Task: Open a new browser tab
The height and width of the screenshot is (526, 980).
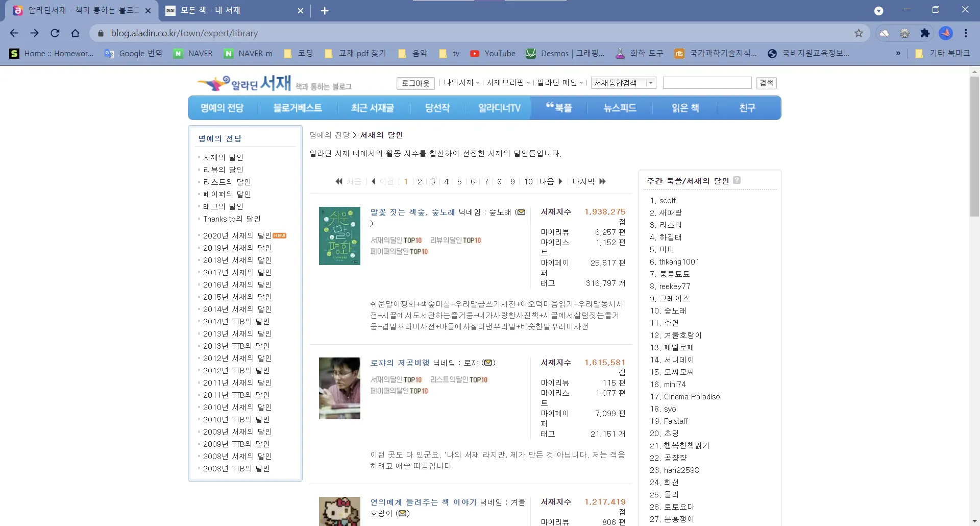Action: pyautogui.click(x=325, y=11)
